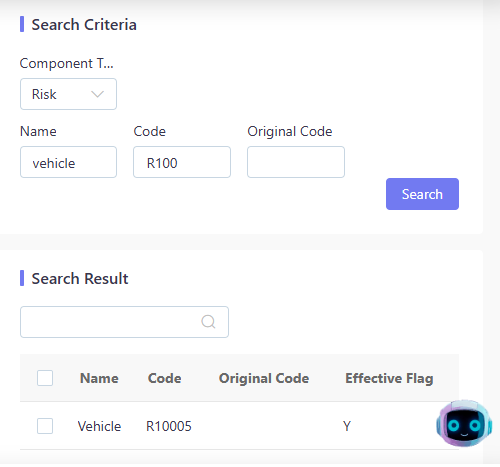
Task: Focus the Code field containing R100
Action: click(182, 162)
